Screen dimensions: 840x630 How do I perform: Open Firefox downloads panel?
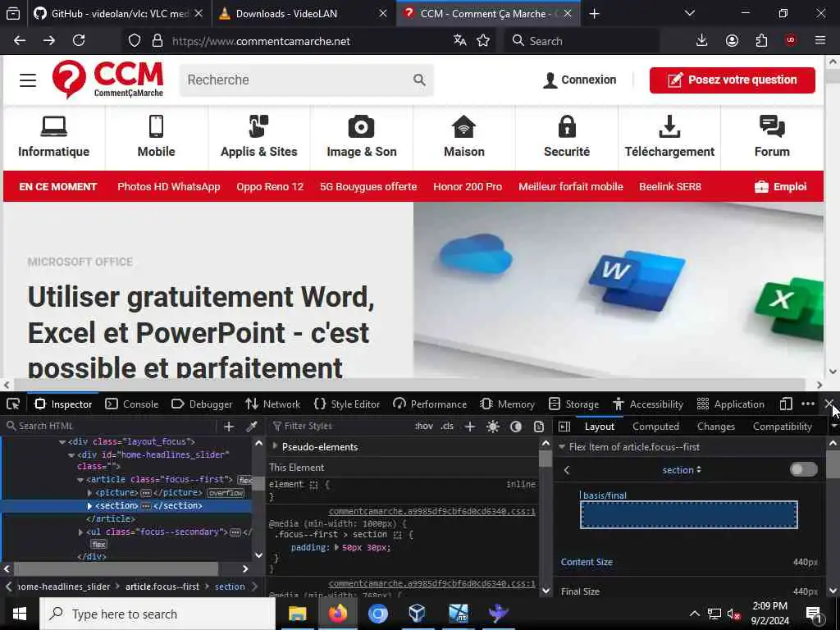pyautogui.click(x=701, y=41)
